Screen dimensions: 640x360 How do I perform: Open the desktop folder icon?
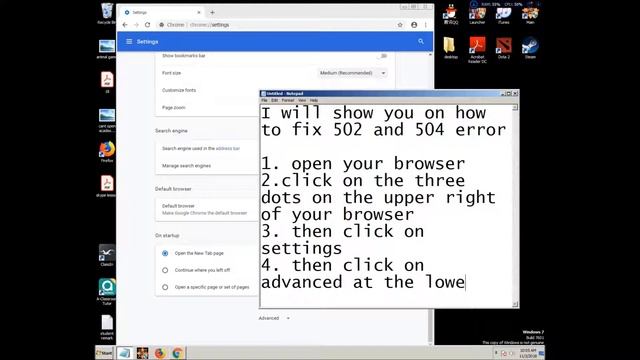click(x=450, y=48)
